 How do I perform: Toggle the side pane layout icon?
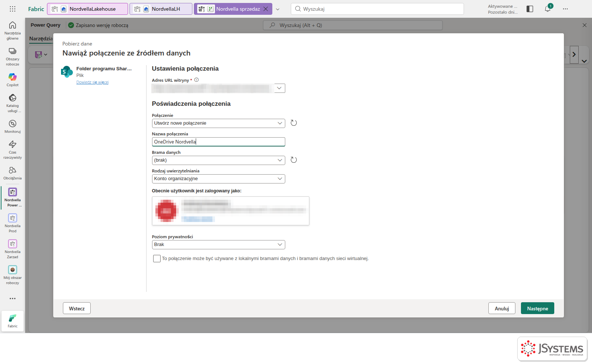tap(530, 9)
